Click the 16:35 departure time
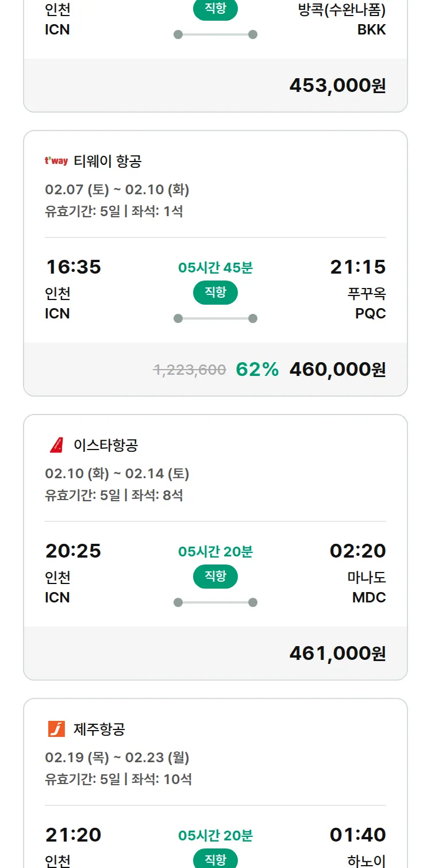The height and width of the screenshot is (868, 431). [73, 267]
